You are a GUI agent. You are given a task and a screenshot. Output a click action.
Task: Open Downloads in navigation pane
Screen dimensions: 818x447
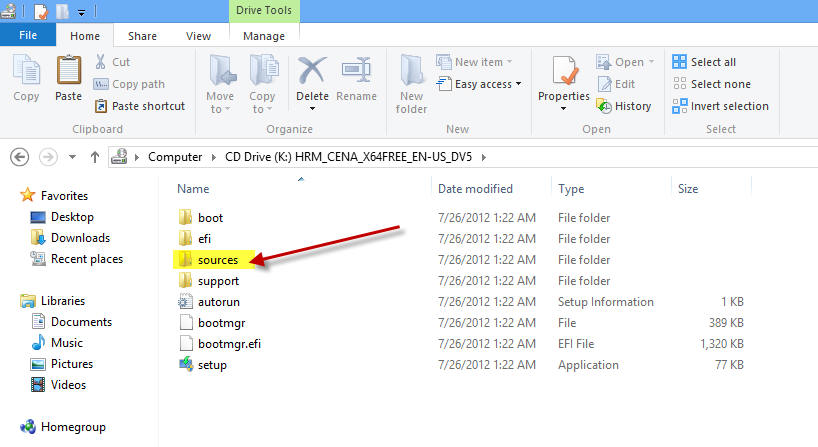pos(70,238)
